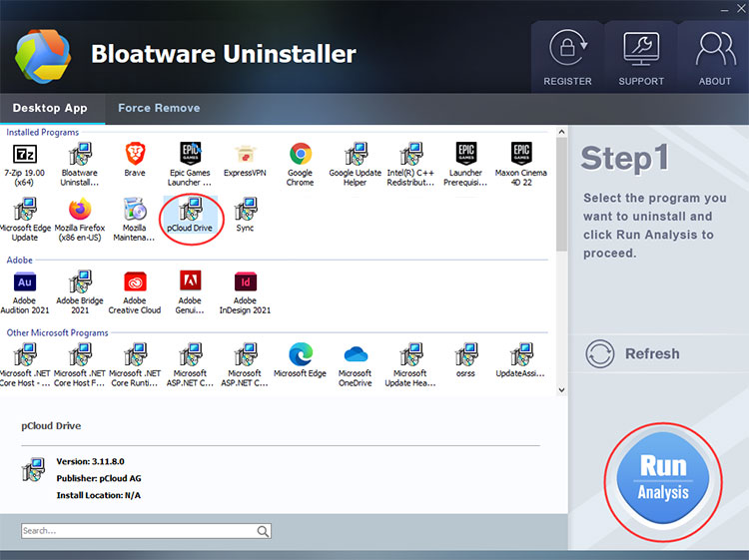Select the Adobe InDesign 2021 icon

click(245, 281)
